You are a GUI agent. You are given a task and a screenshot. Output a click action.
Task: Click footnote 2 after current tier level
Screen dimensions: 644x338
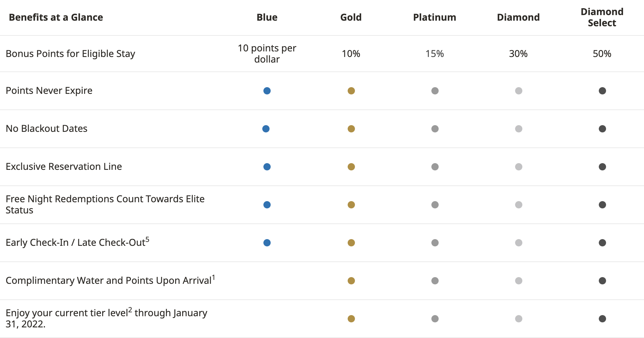(x=130, y=310)
